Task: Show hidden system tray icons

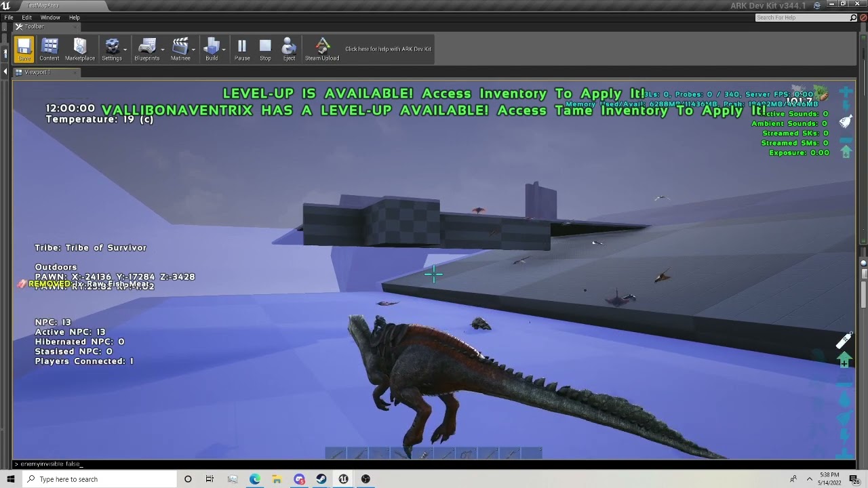Action: [809, 479]
